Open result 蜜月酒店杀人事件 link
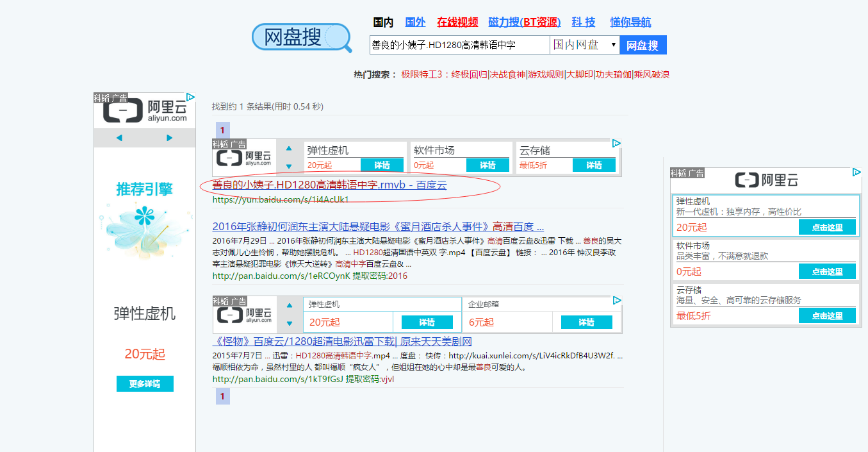The image size is (868, 452). coord(378,227)
